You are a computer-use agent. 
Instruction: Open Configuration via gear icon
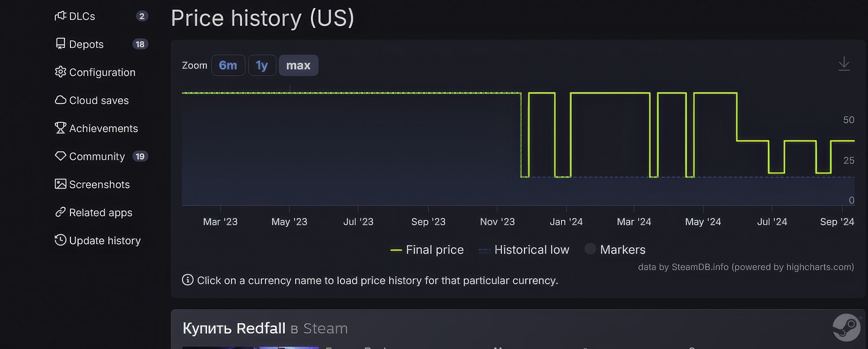(x=61, y=72)
